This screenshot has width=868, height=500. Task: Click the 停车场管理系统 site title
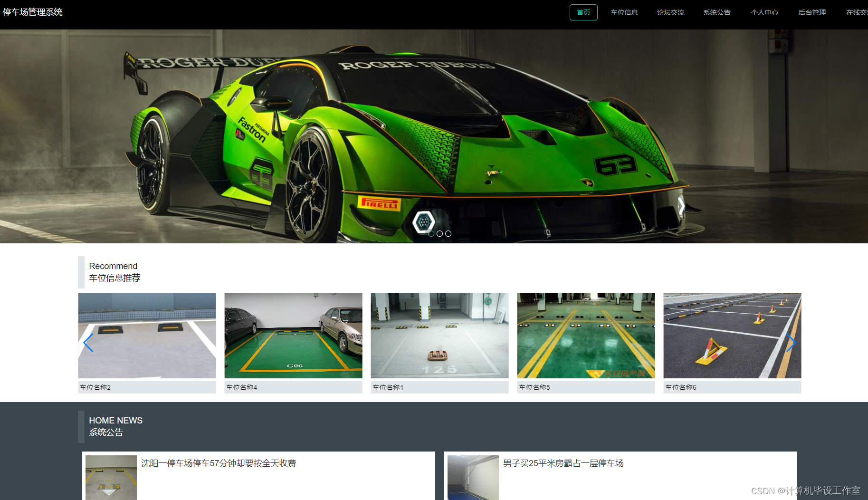33,12
